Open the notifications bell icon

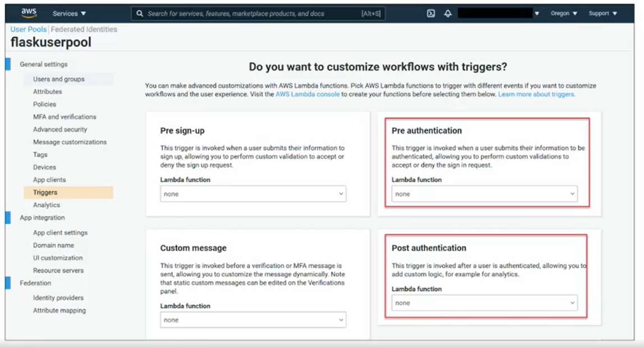tap(448, 13)
